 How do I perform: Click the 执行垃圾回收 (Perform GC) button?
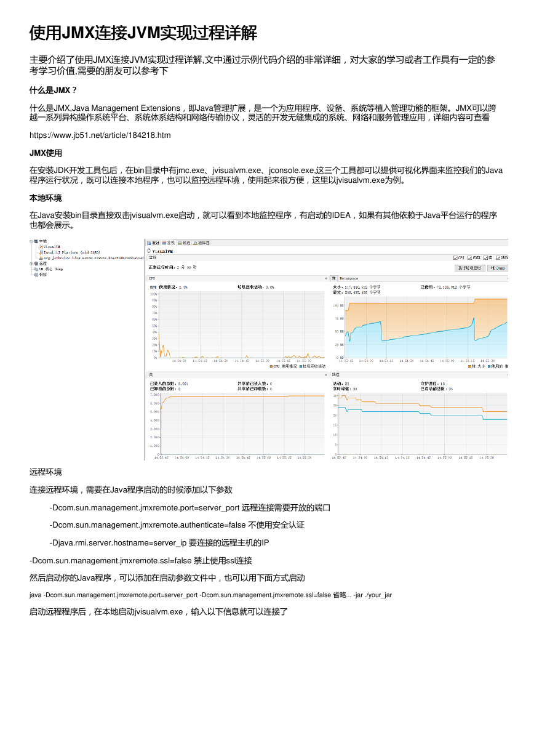point(470,268)
